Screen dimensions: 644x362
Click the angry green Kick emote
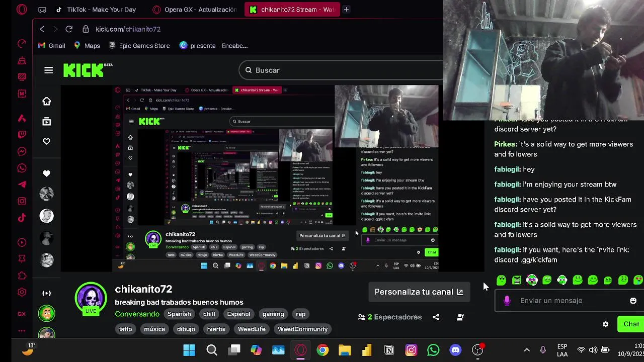[x=516, y=280]
